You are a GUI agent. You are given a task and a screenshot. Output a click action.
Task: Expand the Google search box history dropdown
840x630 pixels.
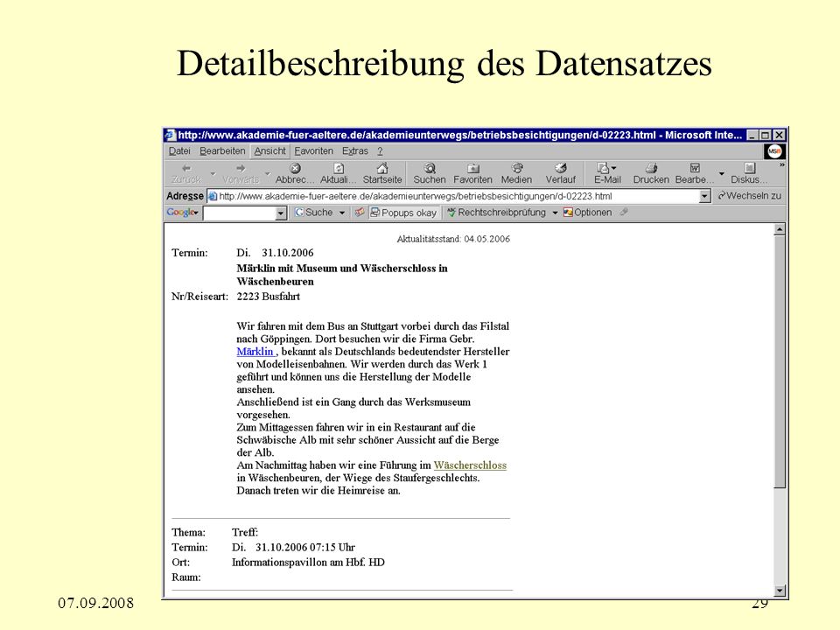[x=281, y=213]
